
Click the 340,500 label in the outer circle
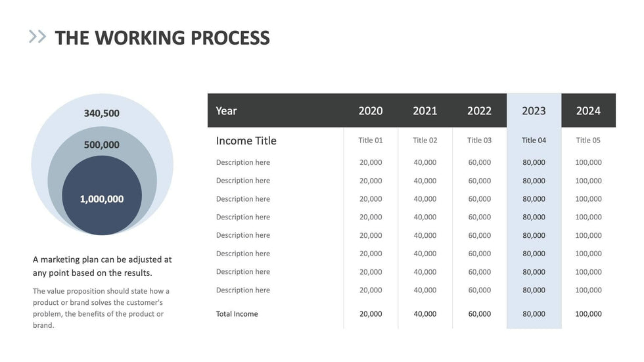click(102, 113)
